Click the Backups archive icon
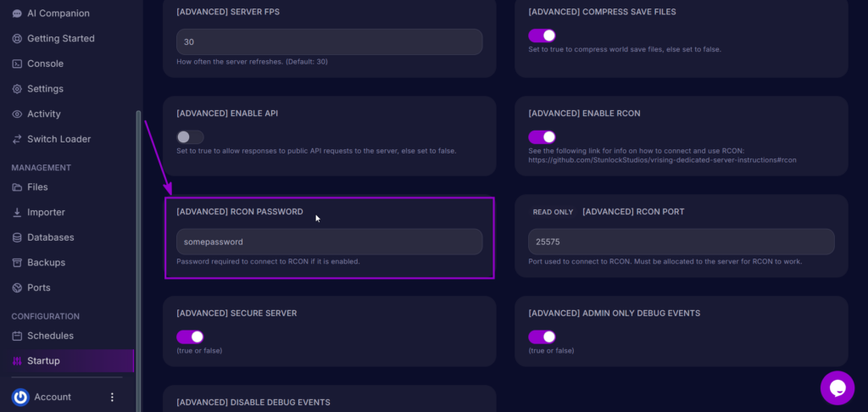 [x=17, y=263]
